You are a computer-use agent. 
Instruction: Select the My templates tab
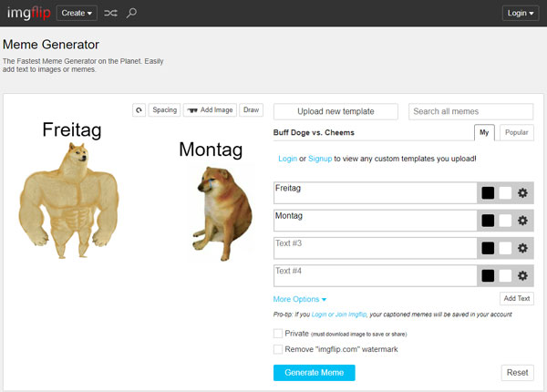pos(485,133)
